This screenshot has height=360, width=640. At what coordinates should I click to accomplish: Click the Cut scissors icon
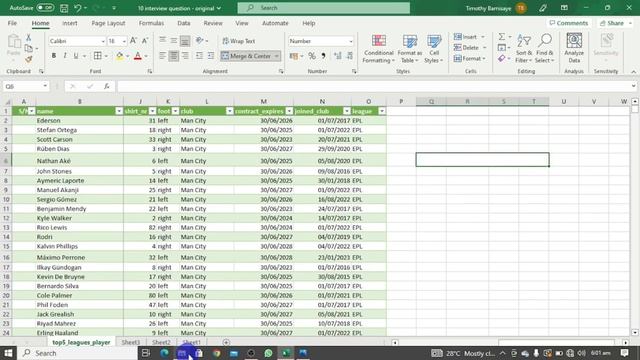click(29, 38)
